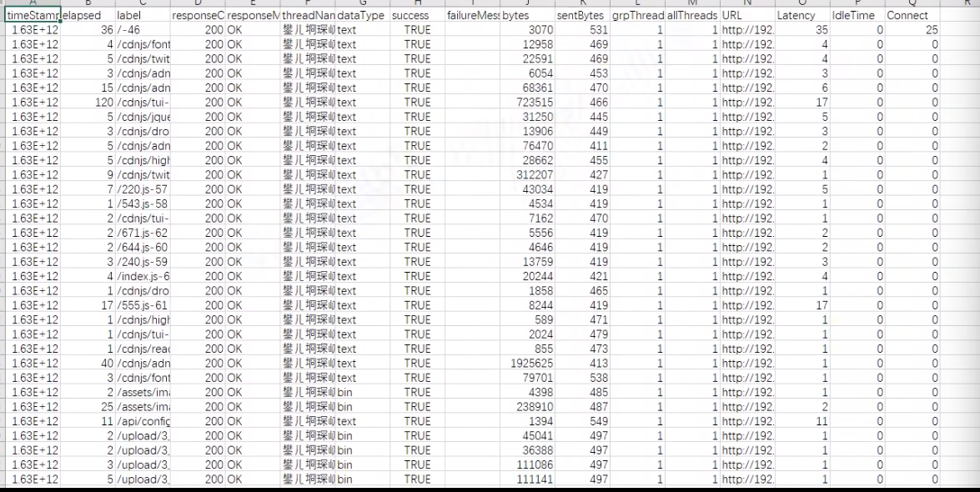
Task: Click the label header cell
Action: coord(143,15)
